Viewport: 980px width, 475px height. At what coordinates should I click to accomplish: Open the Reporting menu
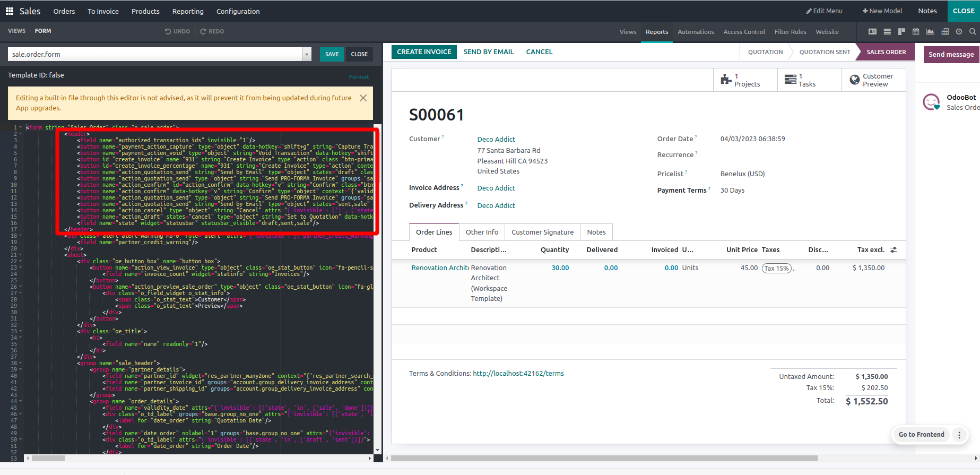pos(188,11)
